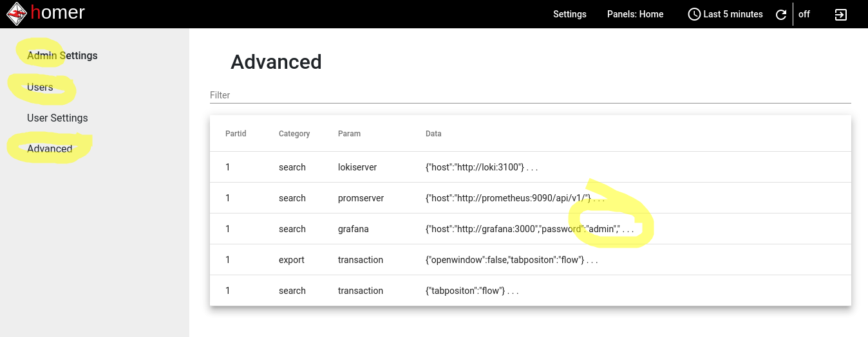The width and height of the screenshot is (868, 337).
Task: Click the clock icon beside Last 5 minutes
Action: point(694,14)
